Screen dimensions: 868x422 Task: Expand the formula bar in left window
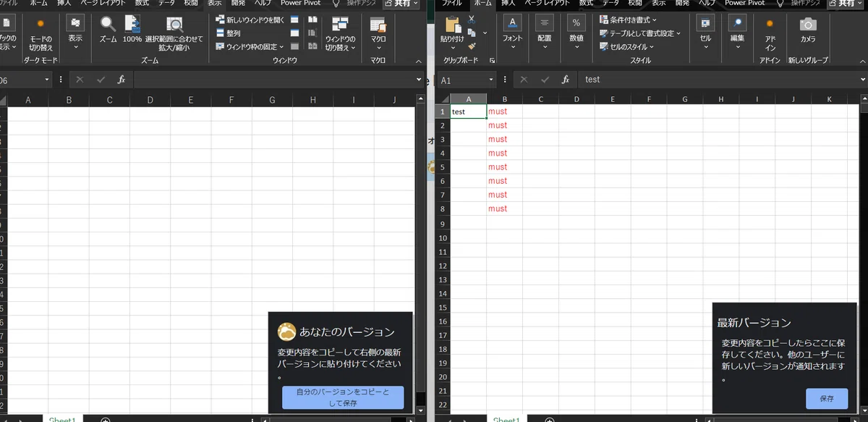click(x=420, y=80)
